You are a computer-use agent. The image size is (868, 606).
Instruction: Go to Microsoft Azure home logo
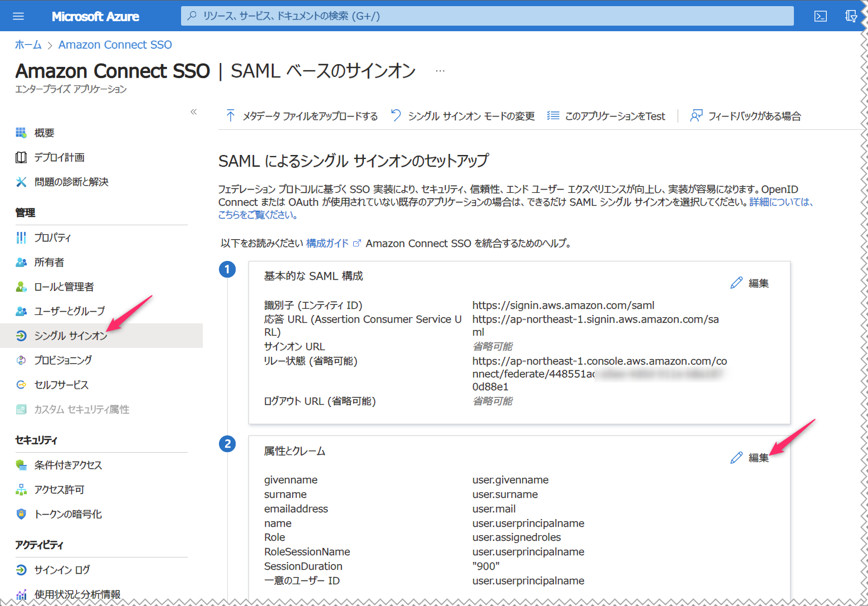95,16
